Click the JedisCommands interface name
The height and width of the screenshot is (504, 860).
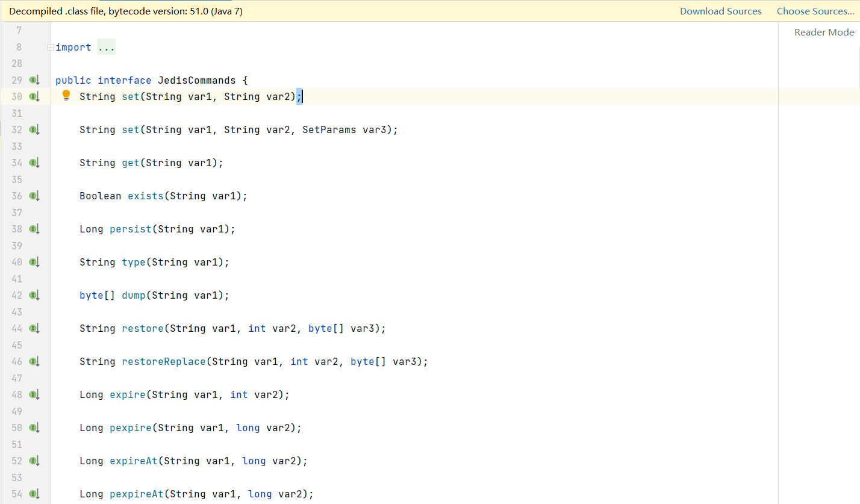click(x=196, y=80)
